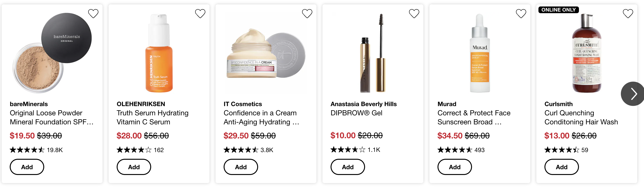Screen dimensions: 644x190
Task: Favorite the Murad Correct & Protect sunscreen
Action: tap(521, 13)
